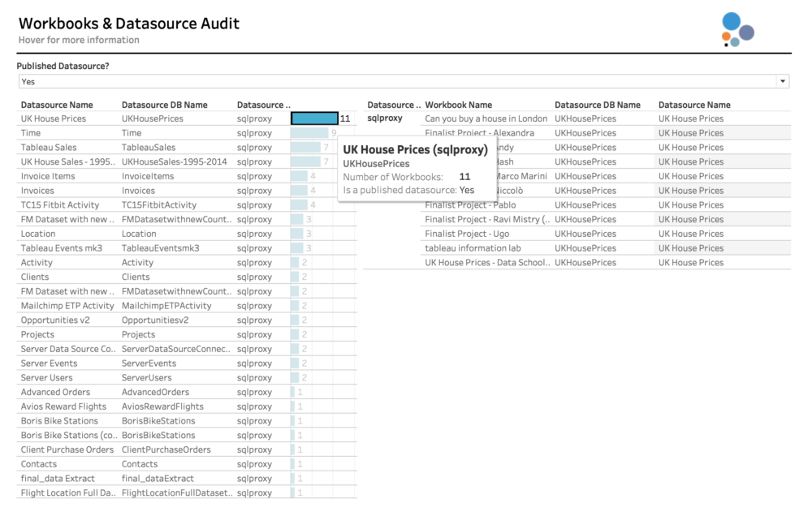Click the 'ServerDataSourceConnec..' DB name cell
The width and height of the screenshot is (812, 516).
(x=176, y=349)
